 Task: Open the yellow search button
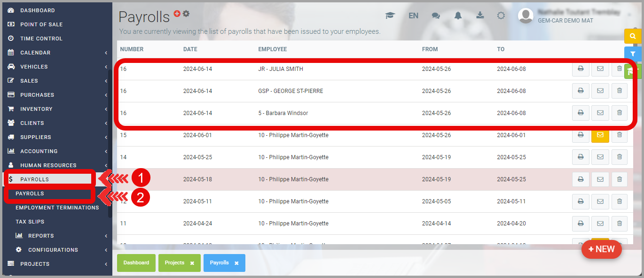pyautogui.click(x=633, y=36)
